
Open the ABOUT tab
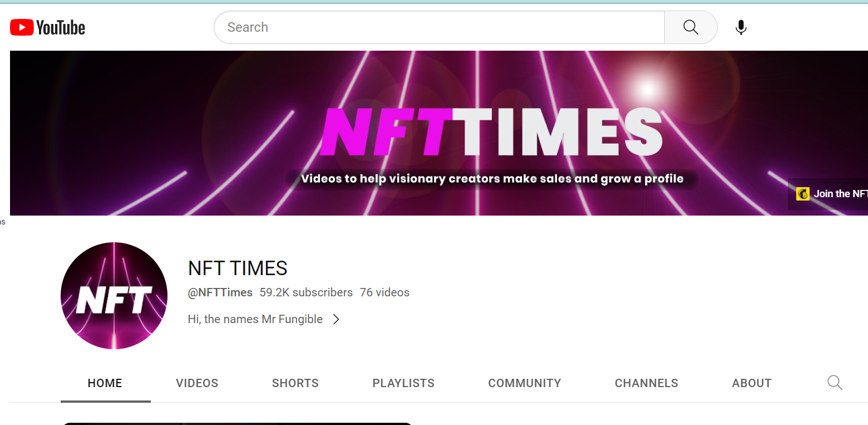752,383
